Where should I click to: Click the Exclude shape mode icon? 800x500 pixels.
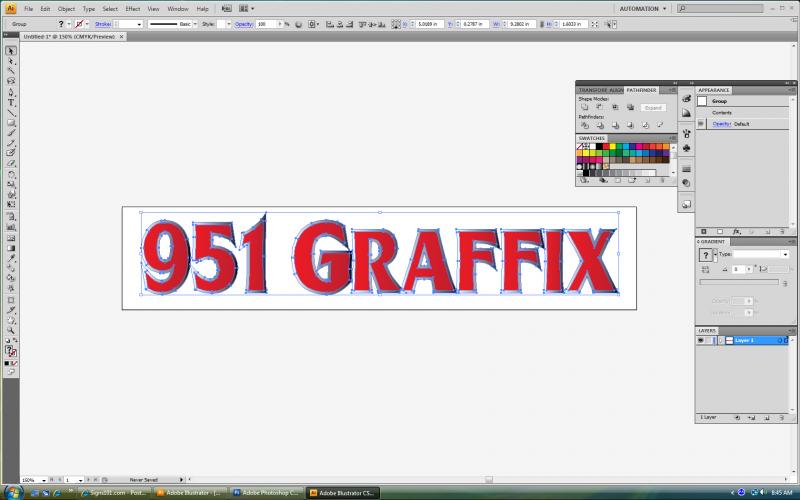click(631, 108)
